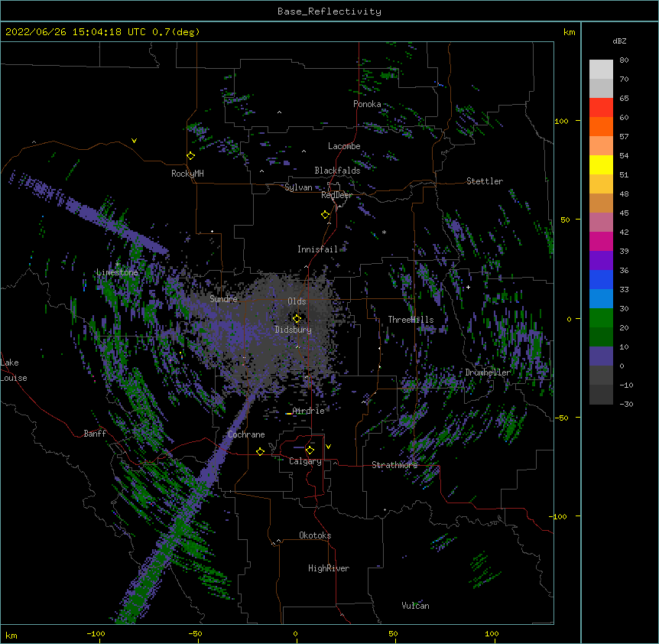The width and height of the screenshot is (659, 644).
Task: Select the light gray 80 dBZ legend swatch
Action: [x=601, y=70]
